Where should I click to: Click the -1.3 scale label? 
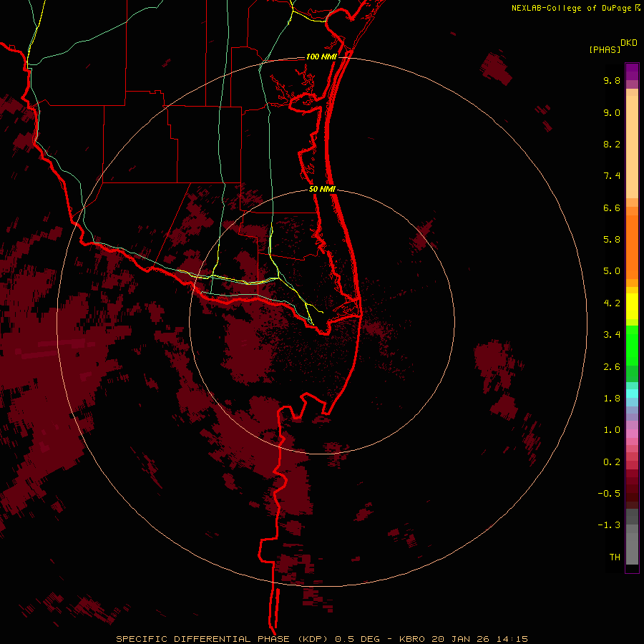[609, 525]
